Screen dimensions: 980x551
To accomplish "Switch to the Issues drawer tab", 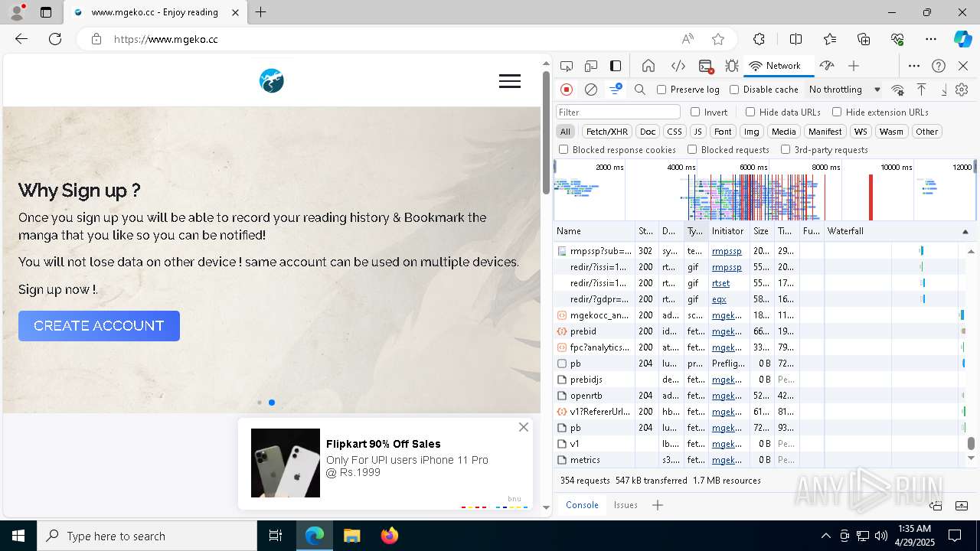I will point(626,505).
